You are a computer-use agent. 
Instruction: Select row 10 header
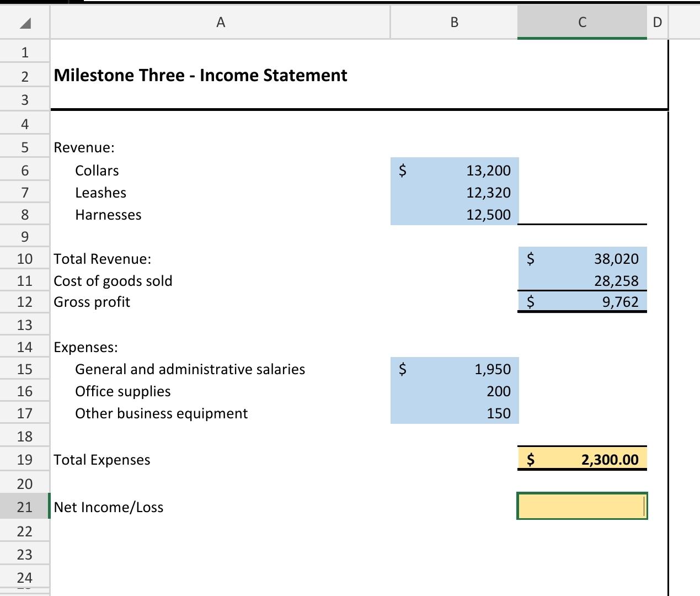pos(24,258)
